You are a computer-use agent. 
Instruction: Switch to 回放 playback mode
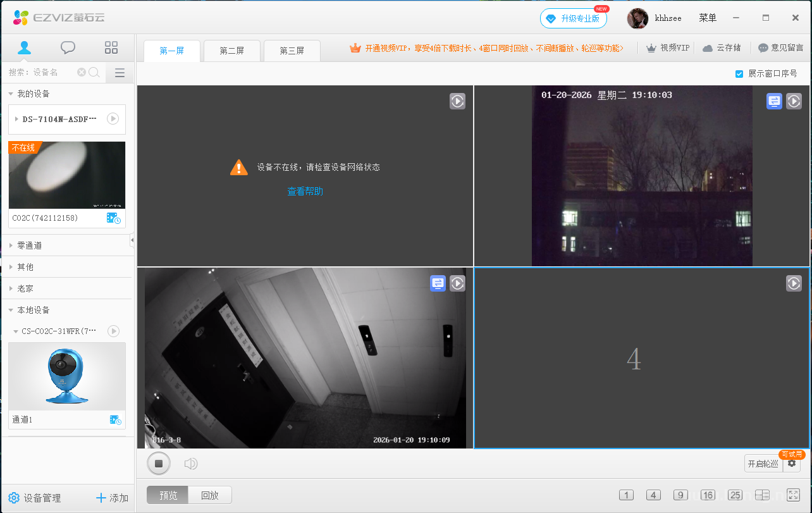tap(210, 495)
